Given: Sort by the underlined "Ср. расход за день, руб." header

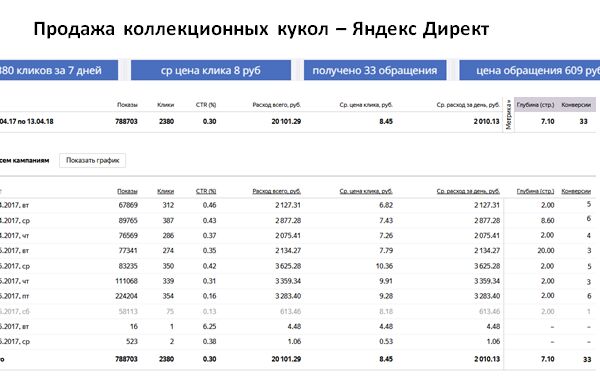Looking at the screenshot, I should pos(468,191).
